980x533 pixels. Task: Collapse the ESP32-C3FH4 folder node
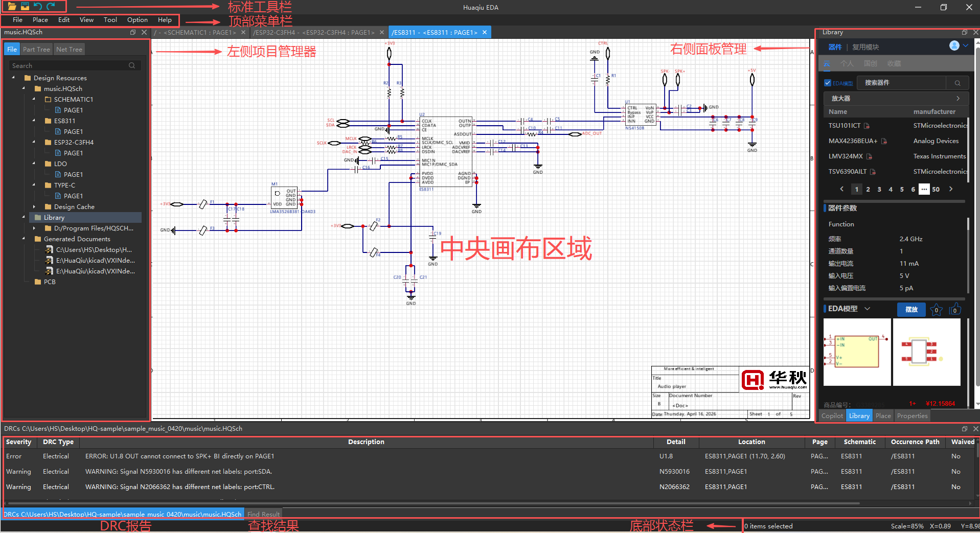(x=34, y=143)
